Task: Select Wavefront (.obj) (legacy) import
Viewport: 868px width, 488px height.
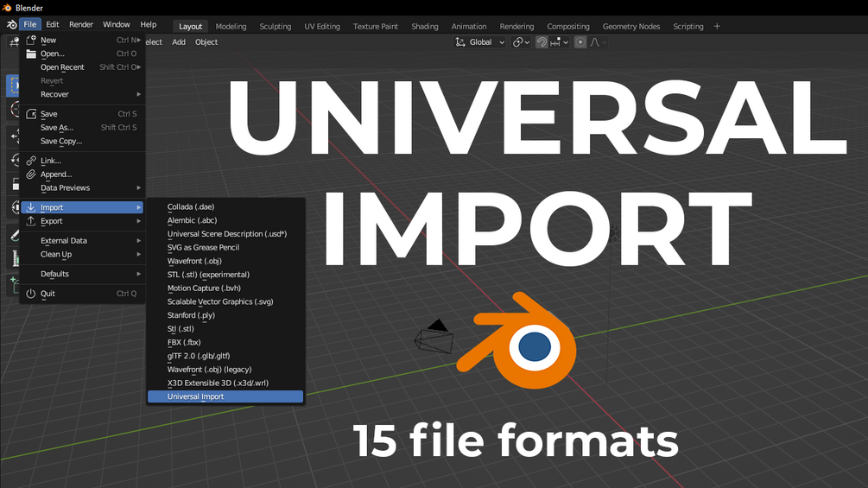Action: (225, 370)
